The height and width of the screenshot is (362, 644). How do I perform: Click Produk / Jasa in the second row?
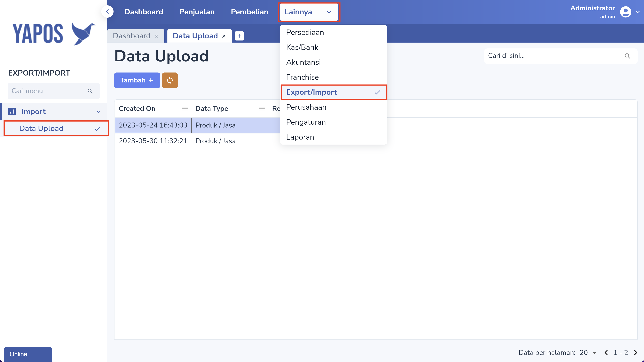point(215,141)
